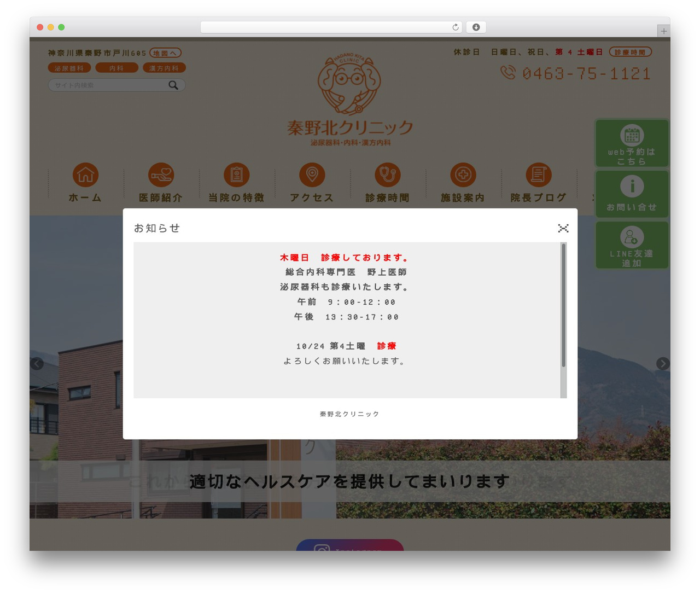Click the 診療時間 pill button in header
Screen dimensions: 700x593
630,52
